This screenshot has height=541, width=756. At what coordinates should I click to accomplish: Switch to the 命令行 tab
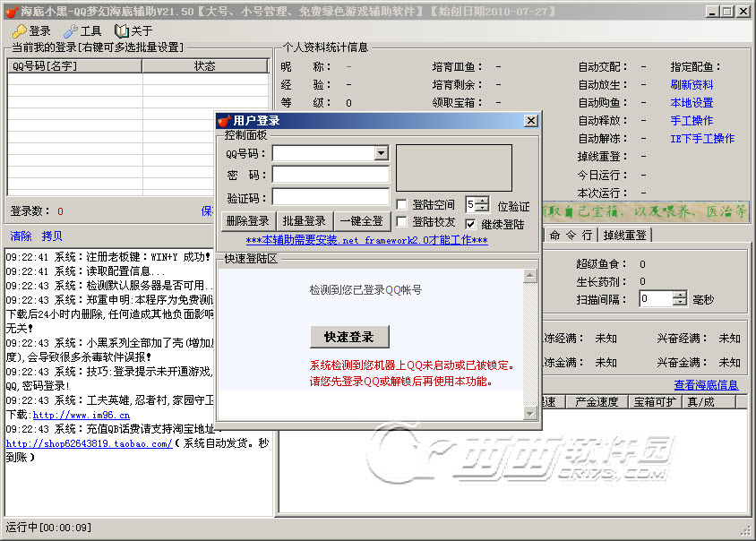571,236
